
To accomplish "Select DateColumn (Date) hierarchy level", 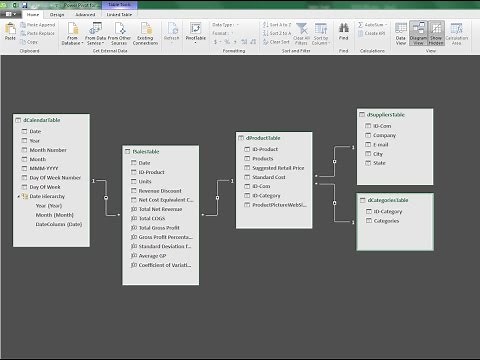I will tap(59, 224).
